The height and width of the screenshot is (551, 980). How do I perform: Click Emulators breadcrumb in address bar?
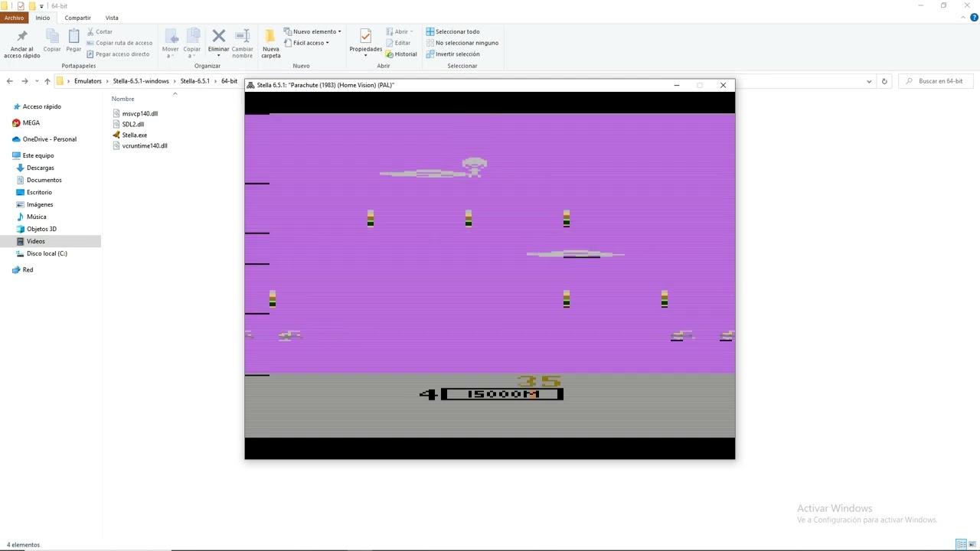[87, 81]
